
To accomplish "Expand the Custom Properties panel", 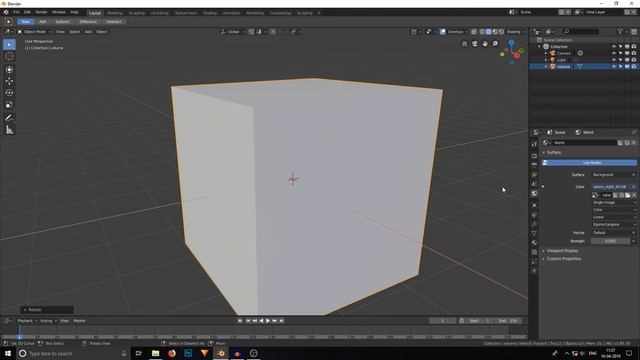I will click(563, 259).
